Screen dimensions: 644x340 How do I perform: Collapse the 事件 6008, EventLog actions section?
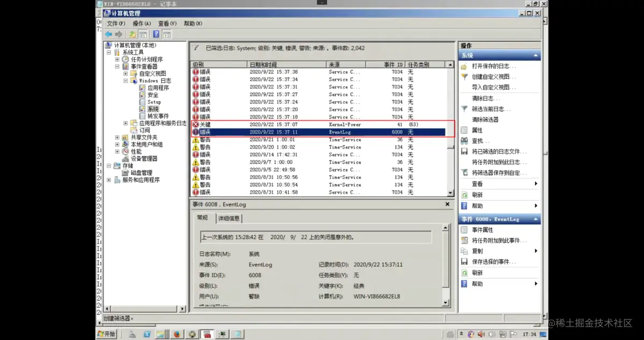click(537, 219)
